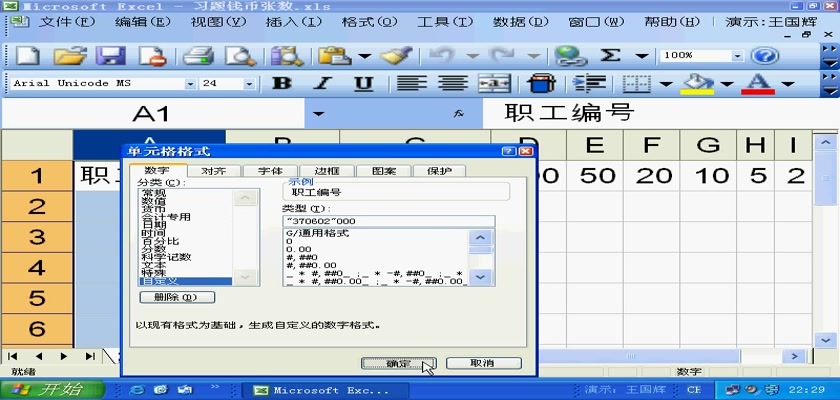The height and width of the screenshot is (400, 840).
Task: Click the AutoSum sigma icon
Action: click(609, 56)
